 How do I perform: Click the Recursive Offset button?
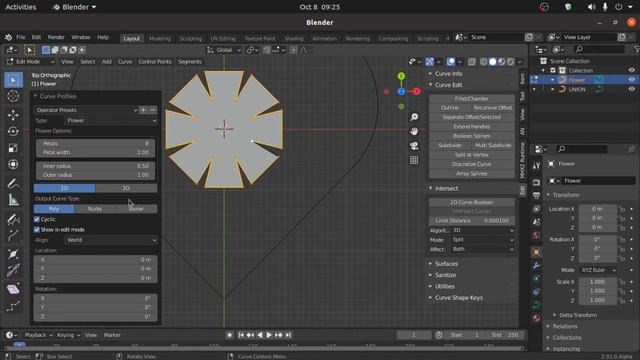[493, 108]
